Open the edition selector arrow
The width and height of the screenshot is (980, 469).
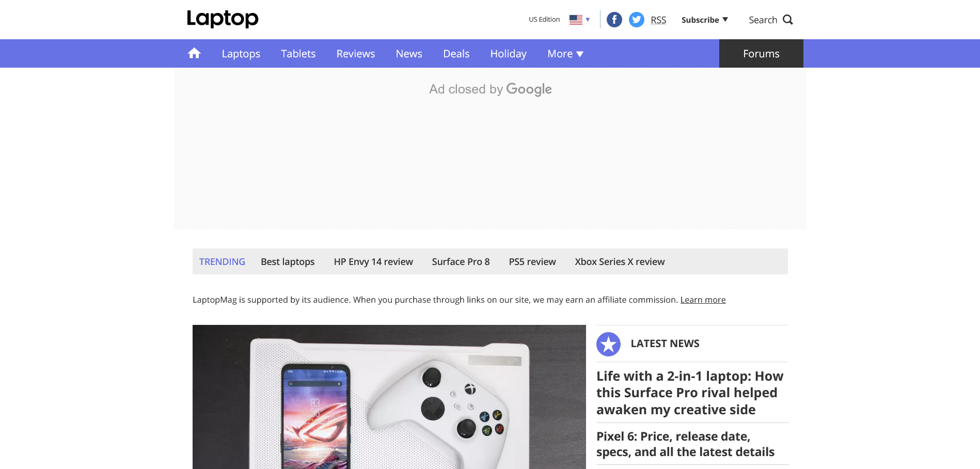[x=588, y=20]
